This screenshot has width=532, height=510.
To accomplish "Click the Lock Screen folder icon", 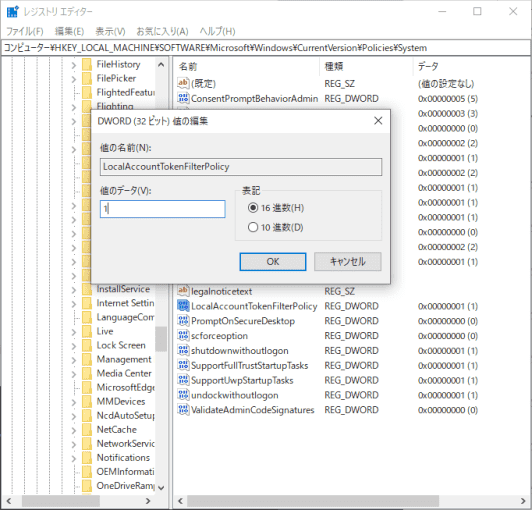I will coord(87,345).
